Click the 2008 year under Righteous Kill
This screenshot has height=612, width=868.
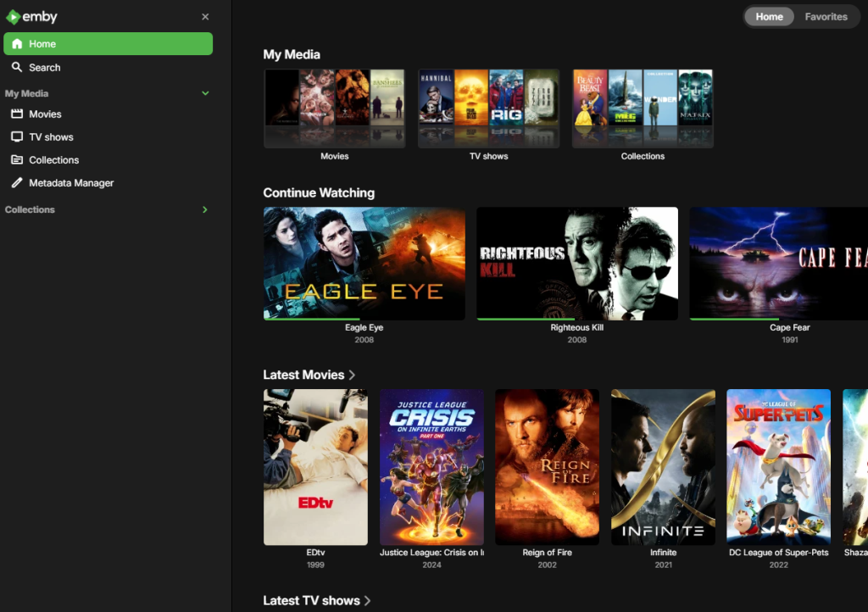click(x=576, y=340)
